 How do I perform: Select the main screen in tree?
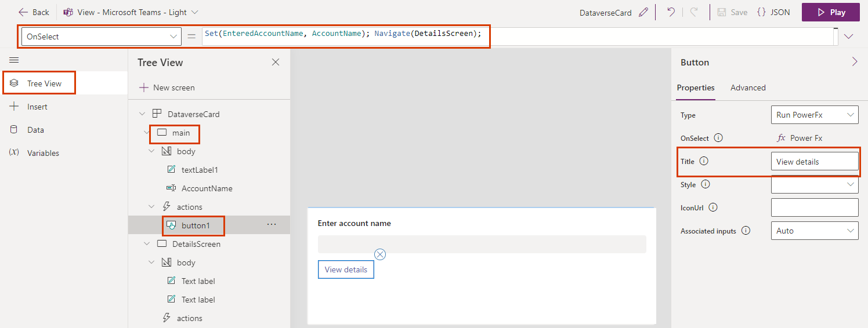click(x=181, y=133)
